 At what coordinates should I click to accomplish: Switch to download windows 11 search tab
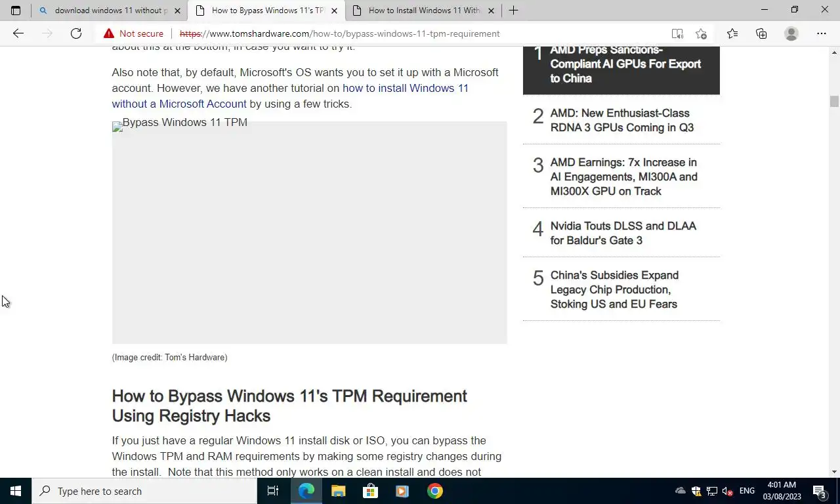coord(109,10)
